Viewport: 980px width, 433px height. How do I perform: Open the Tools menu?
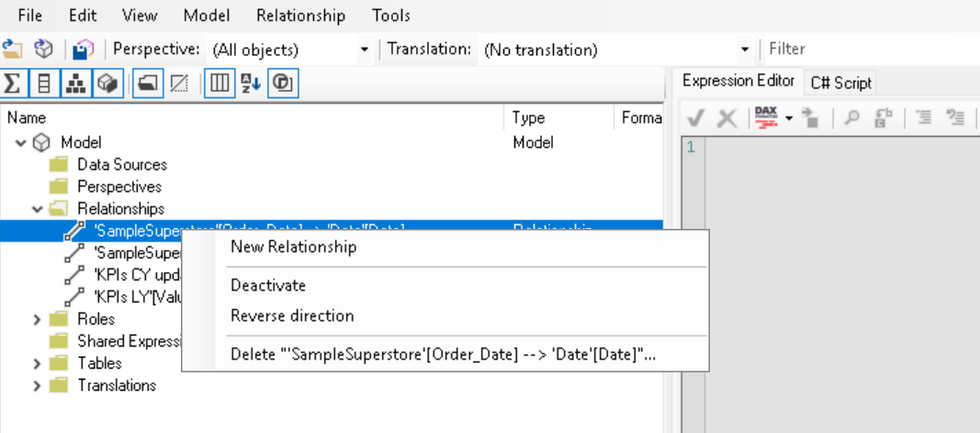391,16
